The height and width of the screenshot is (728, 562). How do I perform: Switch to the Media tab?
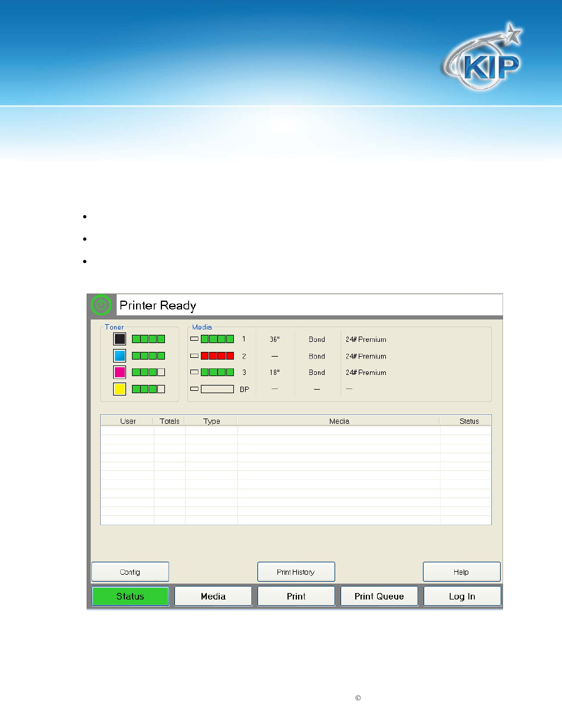click(213, 596)
